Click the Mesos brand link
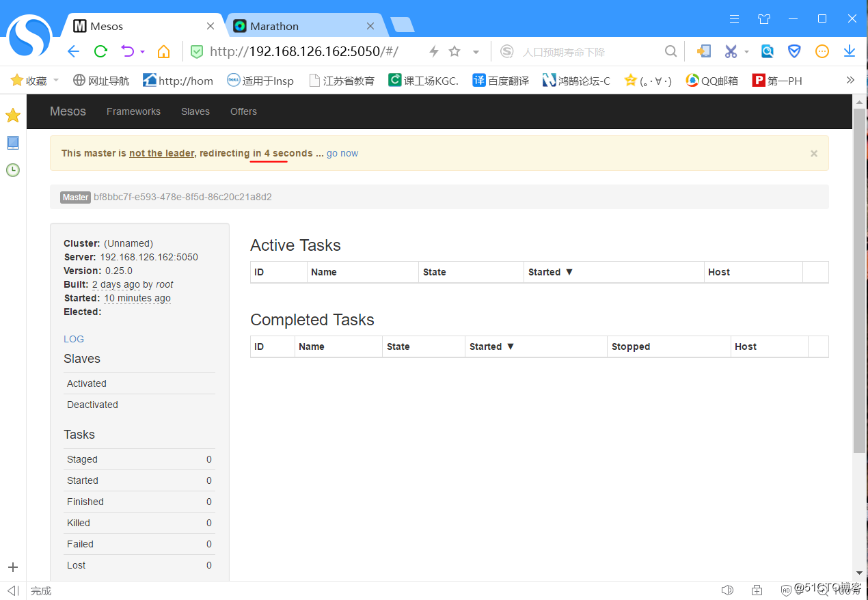 click(68, 111)
